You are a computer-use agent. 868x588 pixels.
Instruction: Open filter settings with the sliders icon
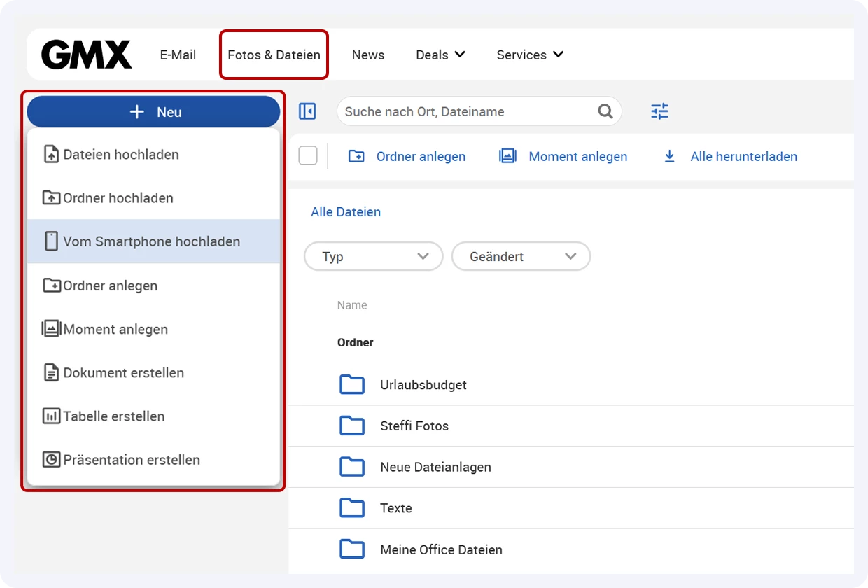[x=659, y=111]
